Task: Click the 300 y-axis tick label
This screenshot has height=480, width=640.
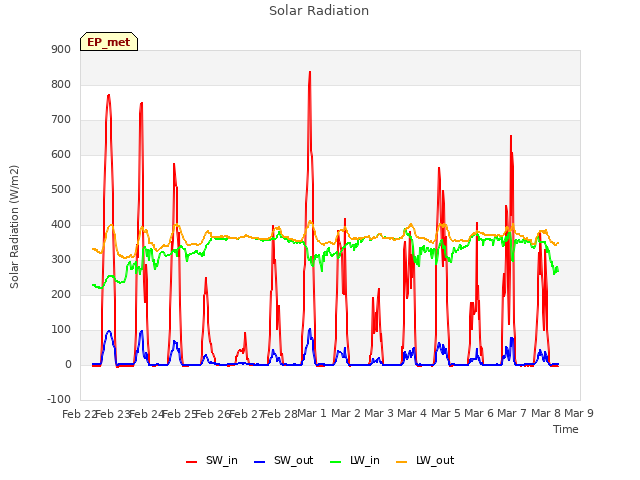Action: tap(61, 260)
